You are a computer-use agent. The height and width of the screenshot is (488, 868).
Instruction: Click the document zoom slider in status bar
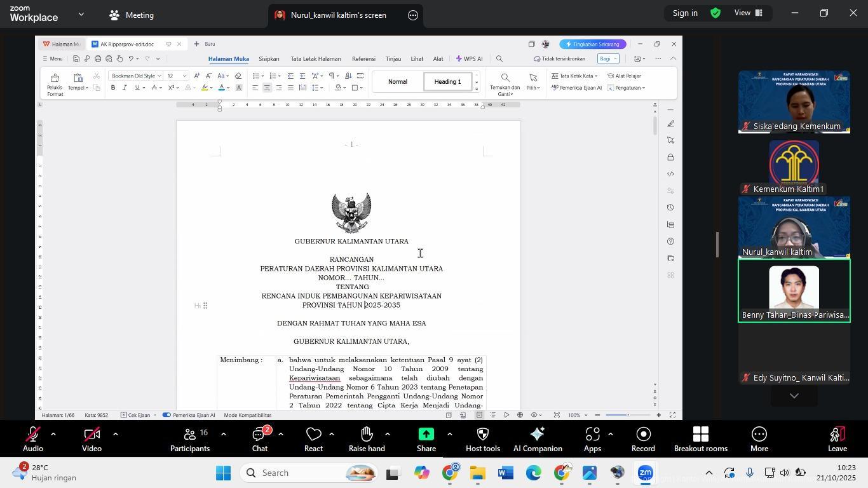tap(627, 415)
